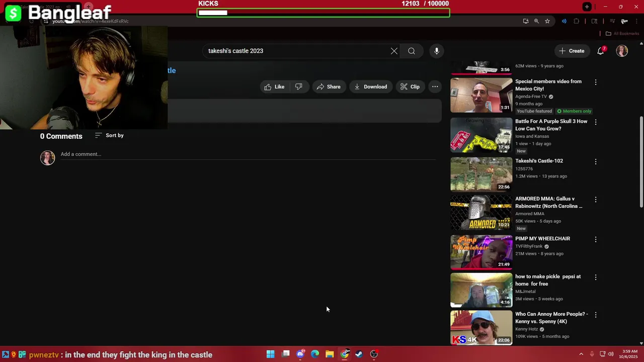The height and width of the screenshot is (362, 644).
Task: Open options for PIMP MY WHEELCHAIR
Action: pyautogui.click(x=596, y=239)
